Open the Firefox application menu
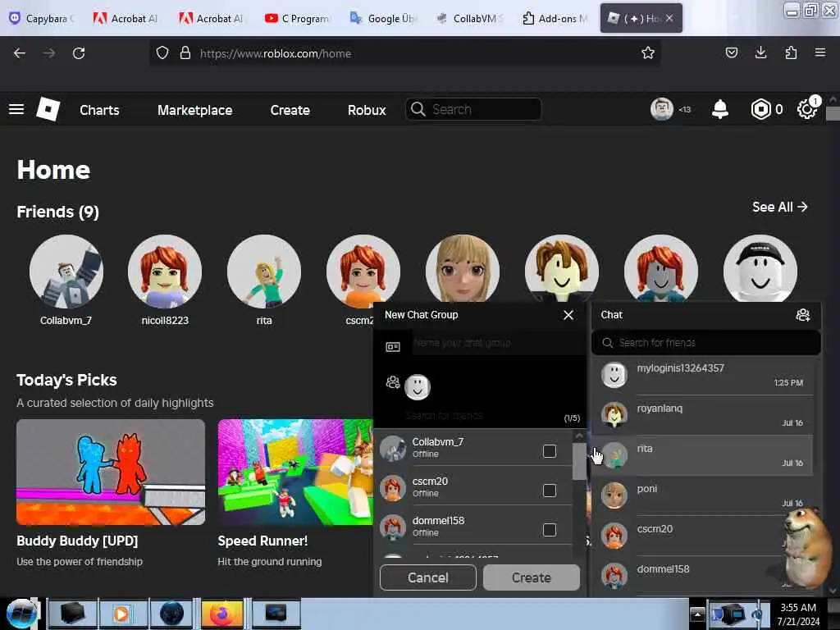840x630 pixels. tap(820, 52)
